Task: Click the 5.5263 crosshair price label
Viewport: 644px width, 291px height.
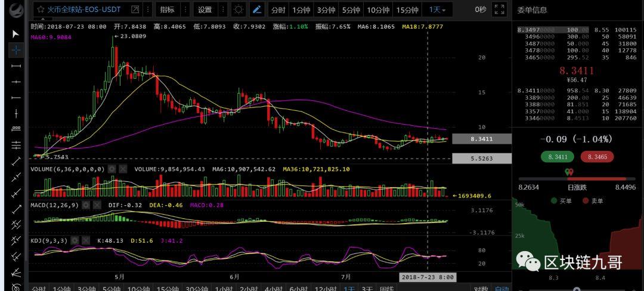Action: pyautogui.click(x=482, y=159)
